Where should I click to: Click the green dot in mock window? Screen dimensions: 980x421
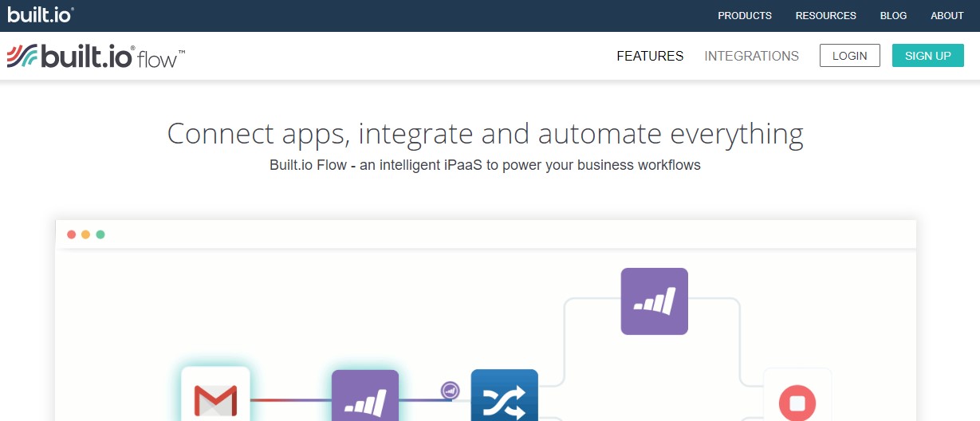tap(100, 234)
